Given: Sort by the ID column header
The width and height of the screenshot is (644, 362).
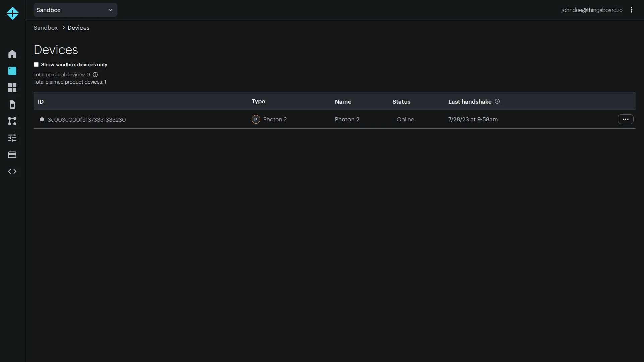Looking at the screenshot, I should 41,102.
